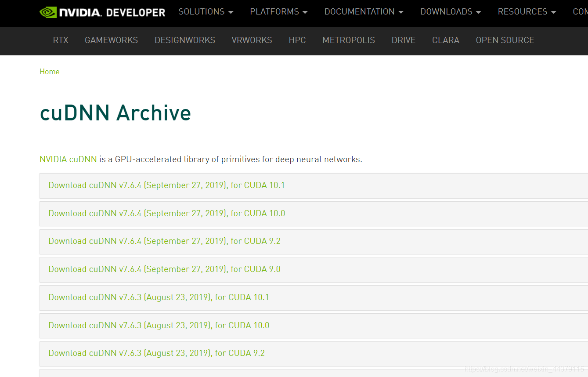Go to the HPC section

(297, 40)
